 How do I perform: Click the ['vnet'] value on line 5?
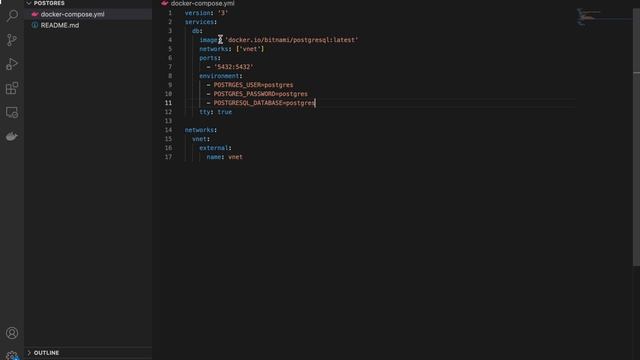click(250, 49)
